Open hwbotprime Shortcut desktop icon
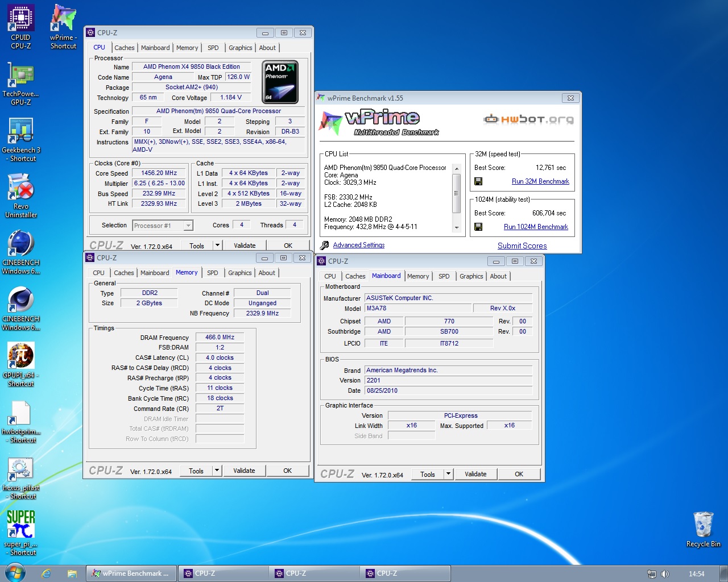 tap(21, 421)
